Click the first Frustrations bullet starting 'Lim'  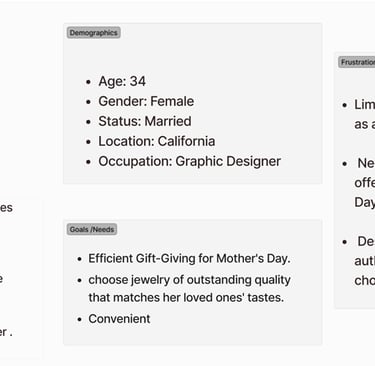tap(364, 114)
